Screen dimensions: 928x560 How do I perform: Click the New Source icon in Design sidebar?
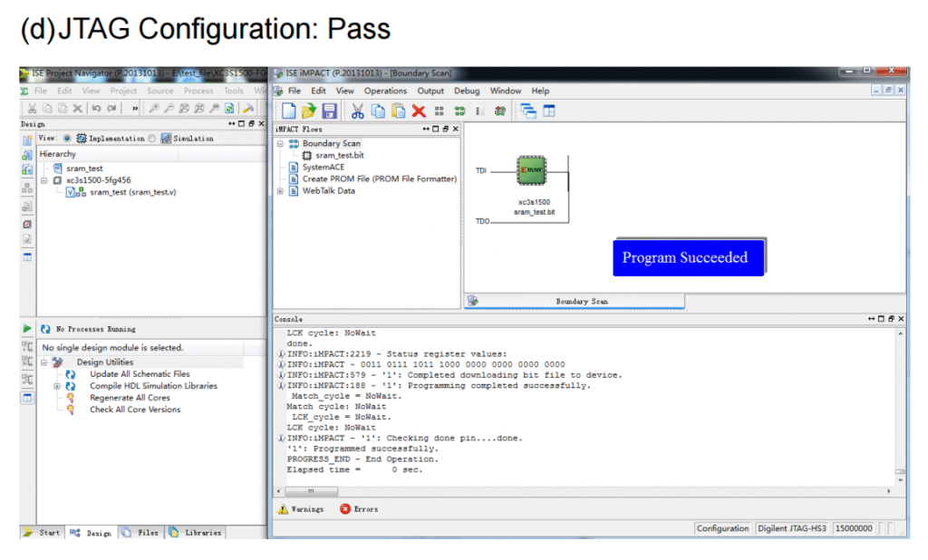(27, 140)
